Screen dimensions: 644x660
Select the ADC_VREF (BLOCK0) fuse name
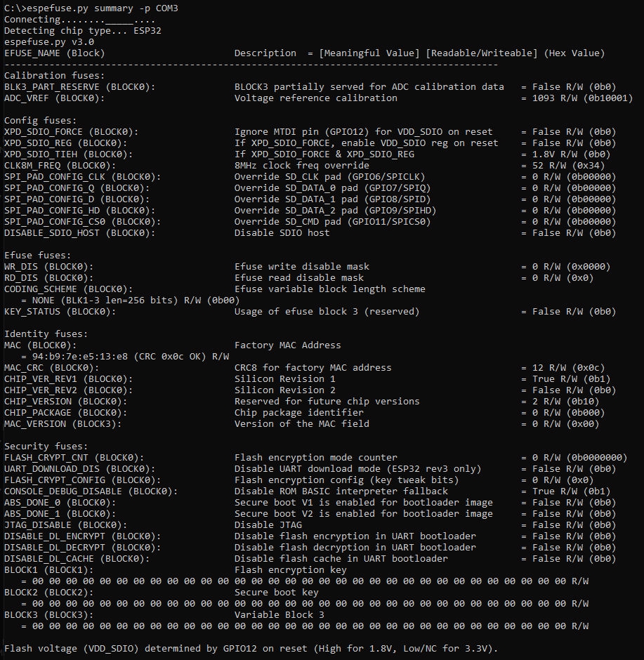pos(54,98)
